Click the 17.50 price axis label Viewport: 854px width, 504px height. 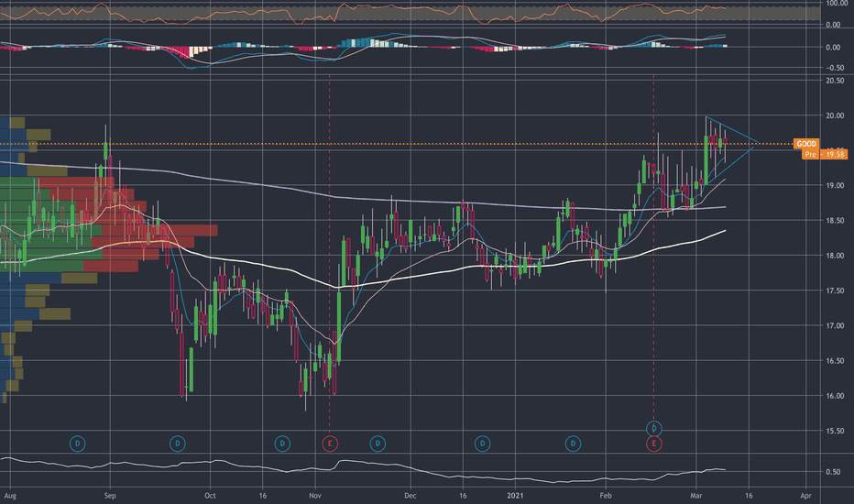[835, 290]
